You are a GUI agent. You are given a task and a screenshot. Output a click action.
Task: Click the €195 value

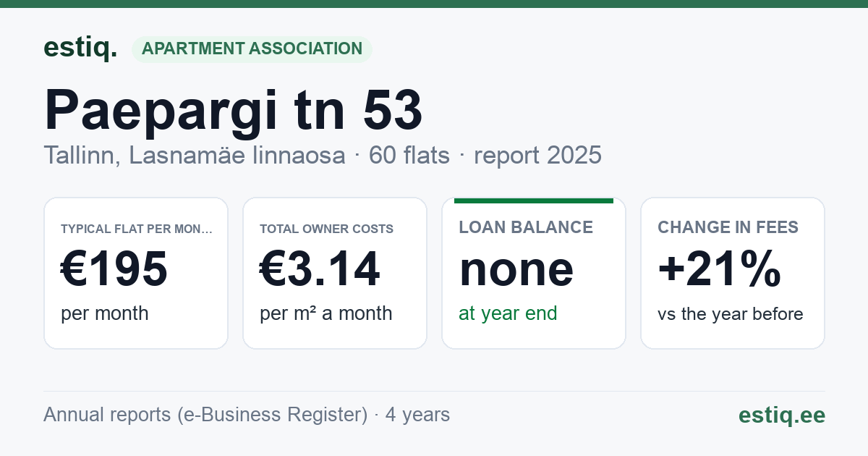[x=114, y=269]
